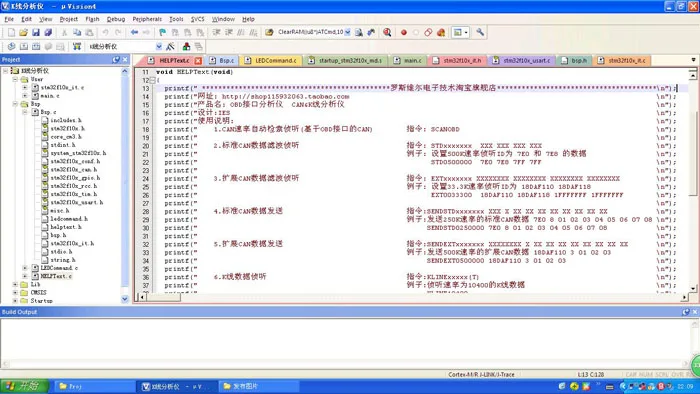700x394 pixels.
Task: Expand the LEDCommand.c tree node
Action: coord(25,268)
